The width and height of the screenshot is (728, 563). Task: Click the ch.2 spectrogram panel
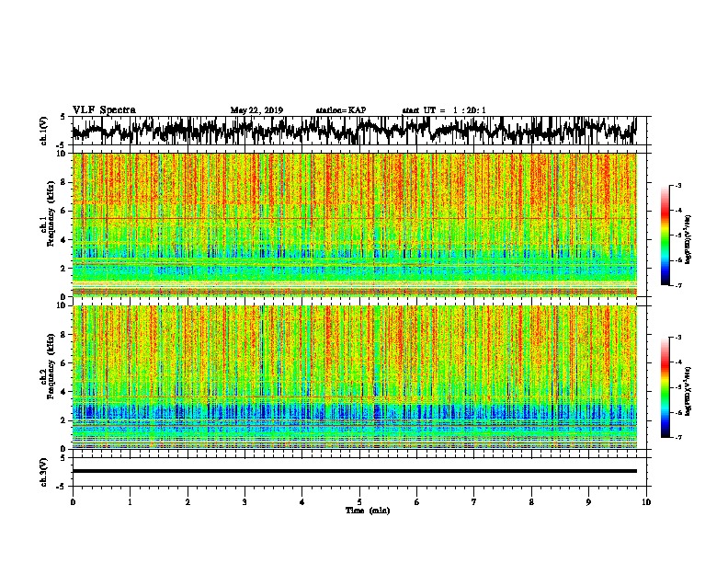coord(354,377)
